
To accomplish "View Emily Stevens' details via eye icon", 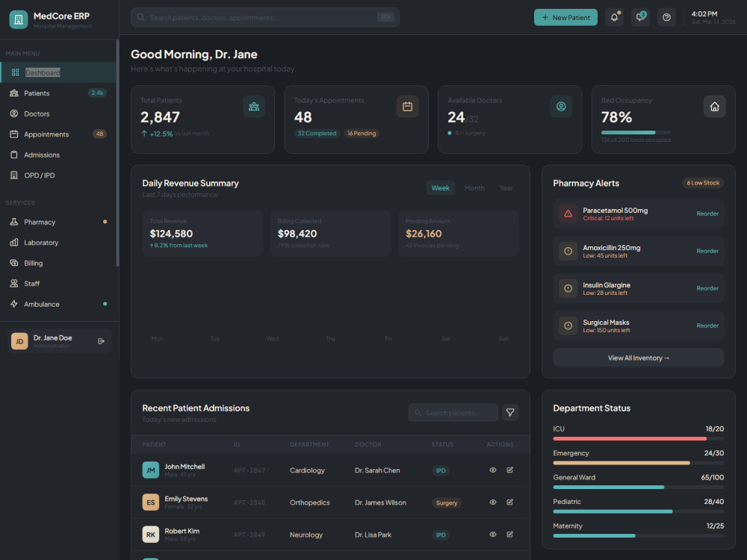I will (493, 503).
